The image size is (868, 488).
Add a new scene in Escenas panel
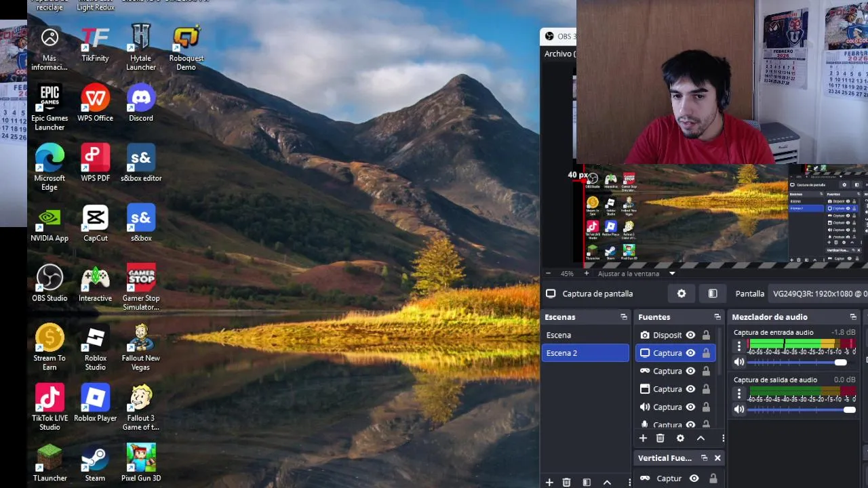click(x=549, y=483)
